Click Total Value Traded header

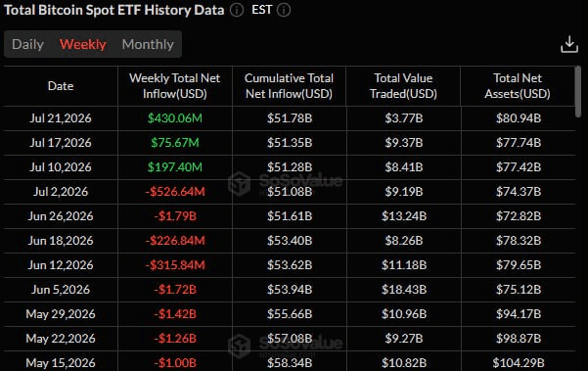tap(403, 86)
